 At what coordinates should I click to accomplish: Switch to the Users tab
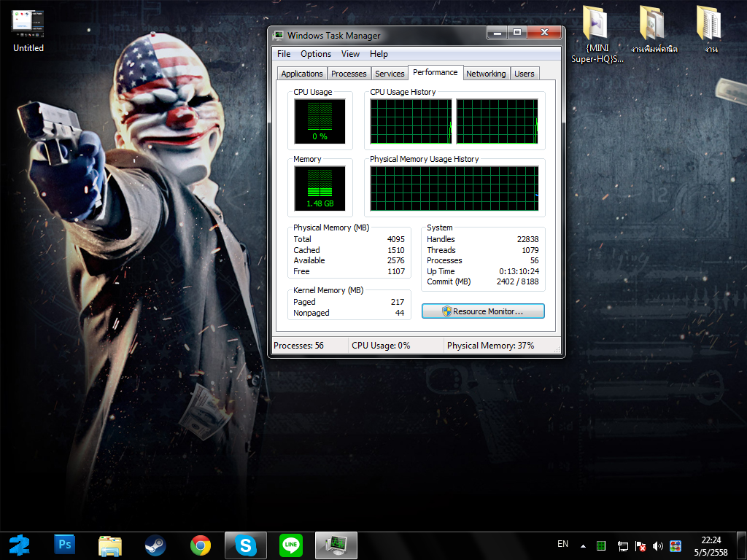525,74
